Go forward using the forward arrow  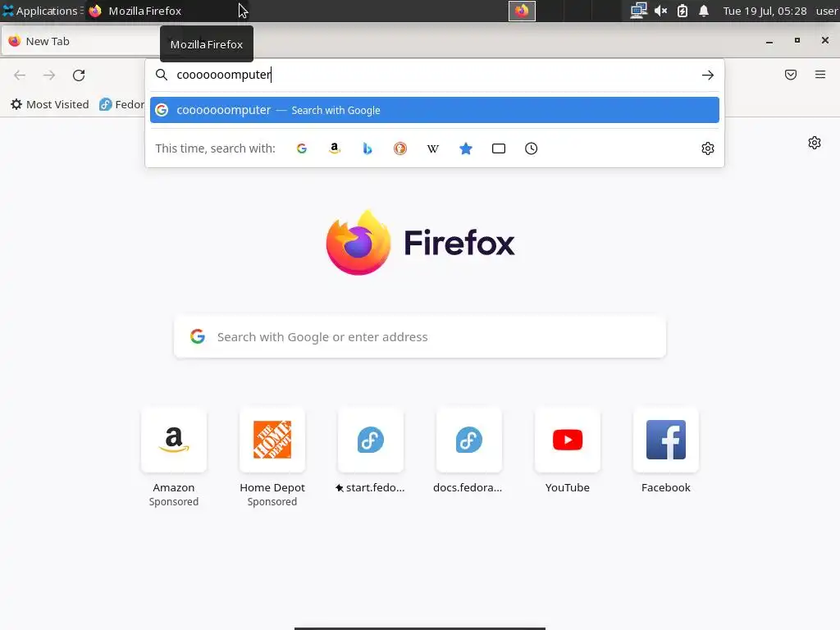pyautogui.click(x=49, y=75)
